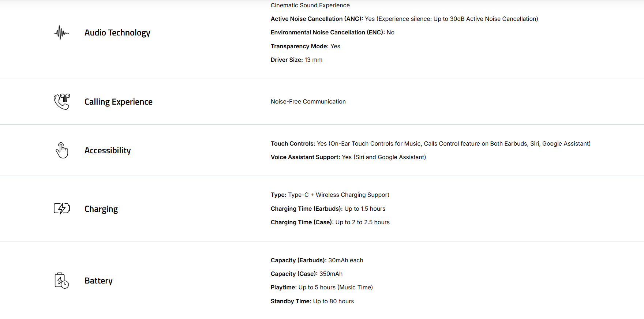Click the Audio Technology waveform icon
The width and height of the screenshot is (644, 319).
pos(61,33)
